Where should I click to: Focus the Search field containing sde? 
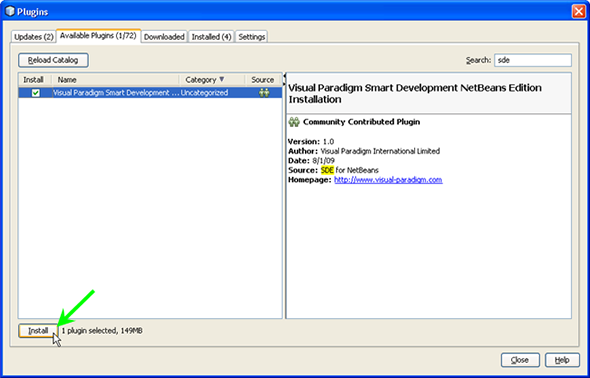[x=532, y=60]
